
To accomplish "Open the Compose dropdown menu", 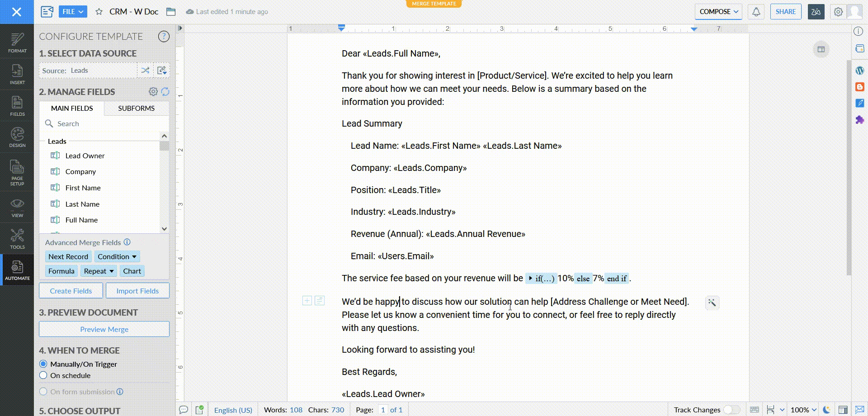I will 718,12.
